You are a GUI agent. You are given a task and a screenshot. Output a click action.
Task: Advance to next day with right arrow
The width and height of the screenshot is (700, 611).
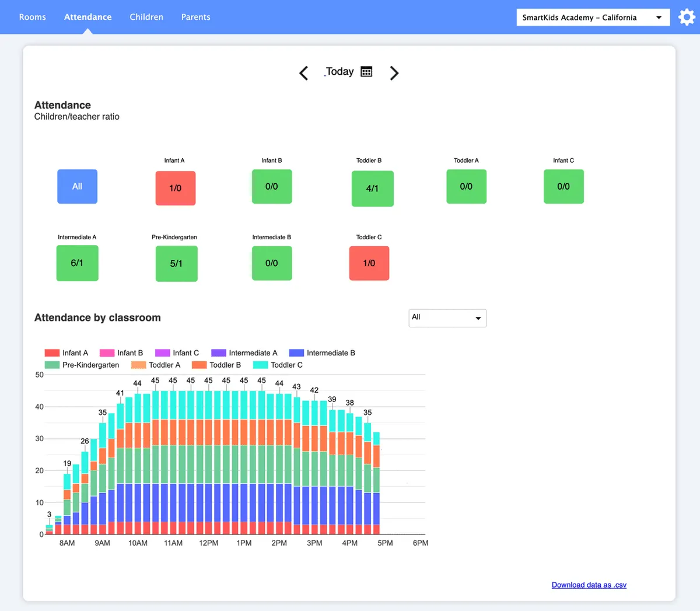tap(394, 73)
